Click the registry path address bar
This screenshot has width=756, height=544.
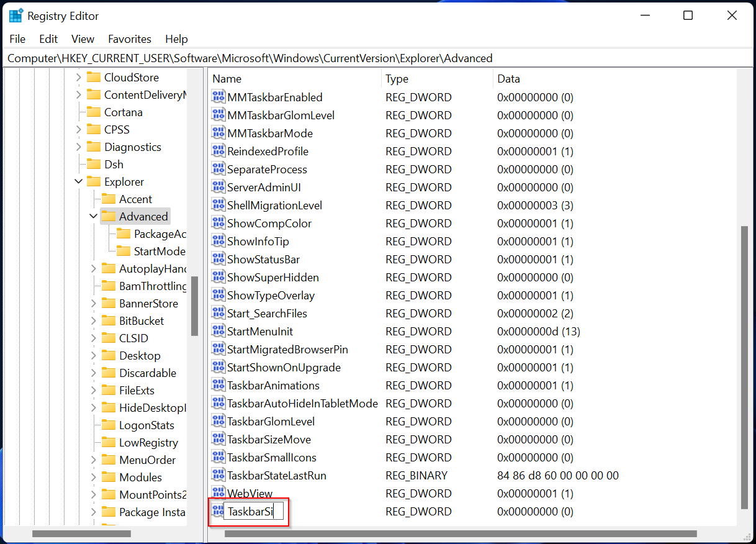(378, 58)
